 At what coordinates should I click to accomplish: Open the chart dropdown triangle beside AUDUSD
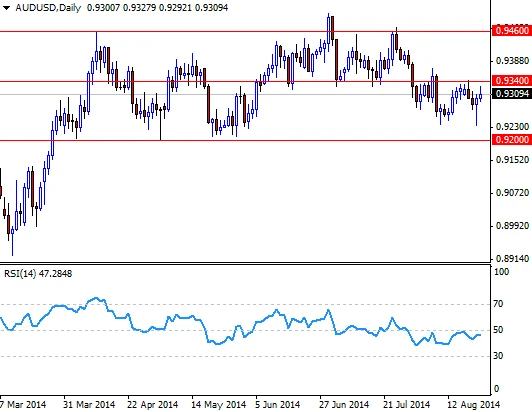[6, 8]
